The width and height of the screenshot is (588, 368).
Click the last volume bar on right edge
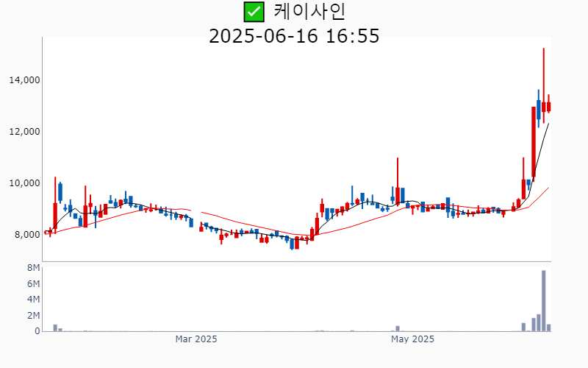(x=548, y=328)
